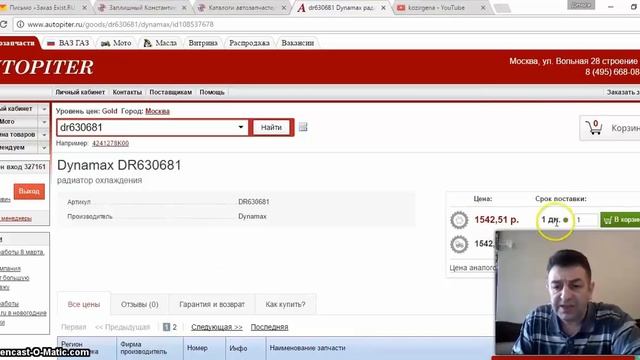The height and width of the screenshot is (360, 640).
Task: Click the second delivery icon below the first price
Action: click(x=459, y=244)
